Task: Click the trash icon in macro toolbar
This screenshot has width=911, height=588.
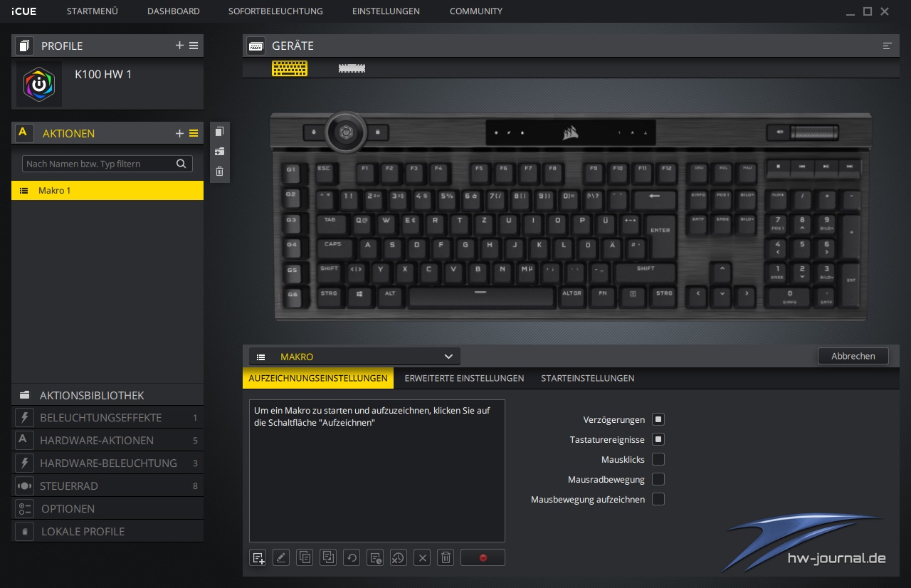Action: pos(446,557)
